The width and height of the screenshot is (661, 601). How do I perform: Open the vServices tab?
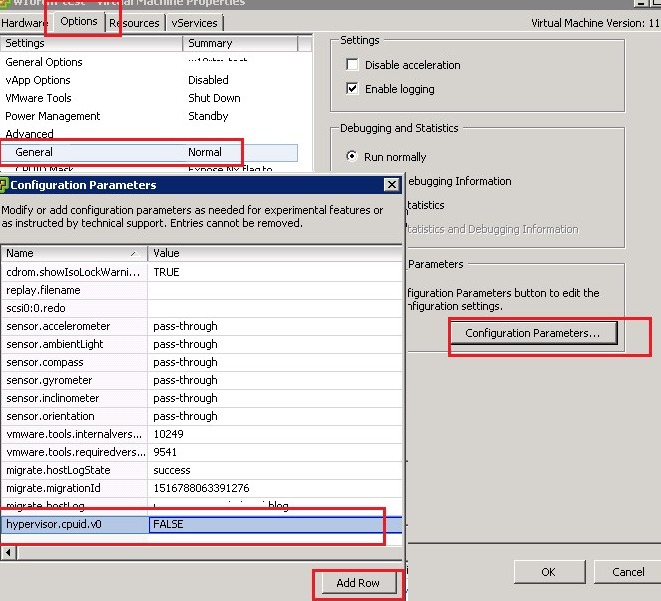[x=194, y=23]
